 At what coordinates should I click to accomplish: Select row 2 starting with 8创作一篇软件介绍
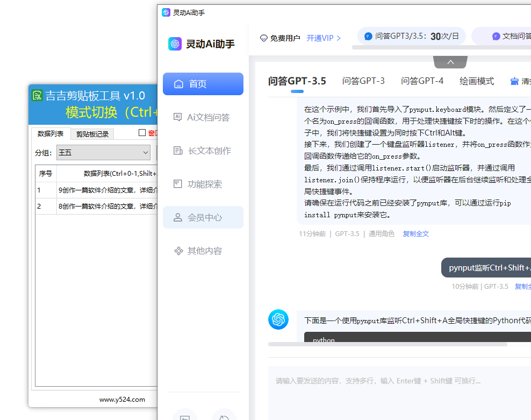tap(97, 206)
